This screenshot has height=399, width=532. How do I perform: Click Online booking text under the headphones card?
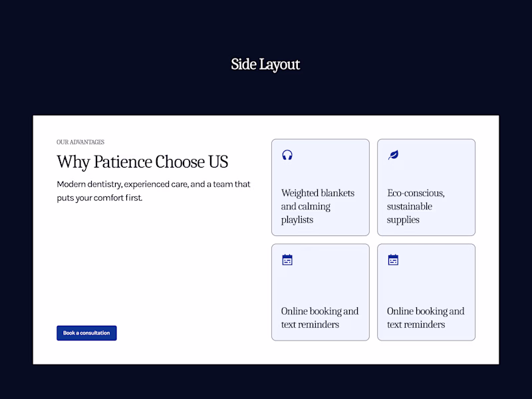[320, 318]
